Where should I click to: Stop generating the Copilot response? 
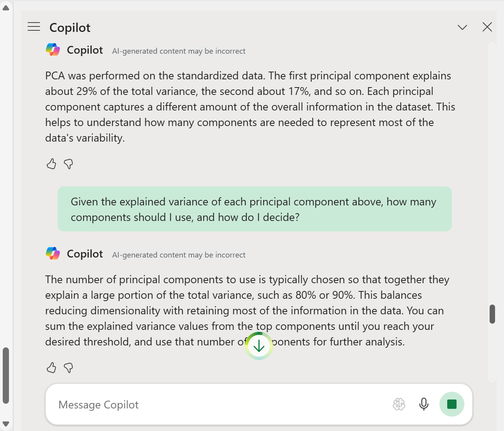pos(451,404)
